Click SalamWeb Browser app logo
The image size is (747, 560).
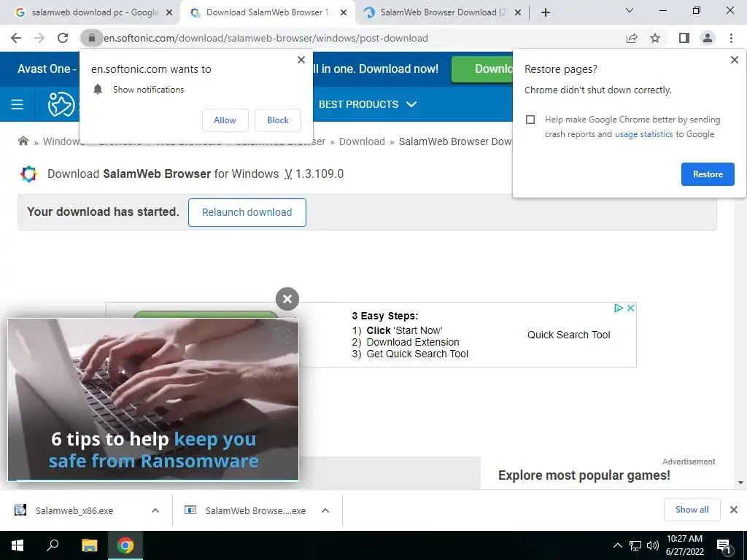[x=28, y=174]
